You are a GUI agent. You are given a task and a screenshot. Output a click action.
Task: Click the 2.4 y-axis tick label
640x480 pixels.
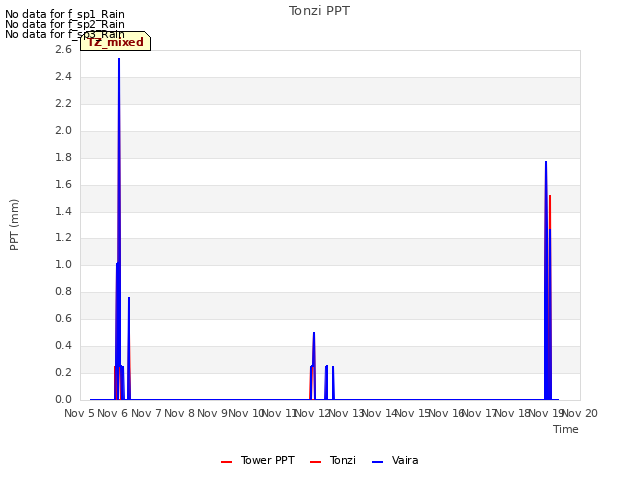coord(63,76)
